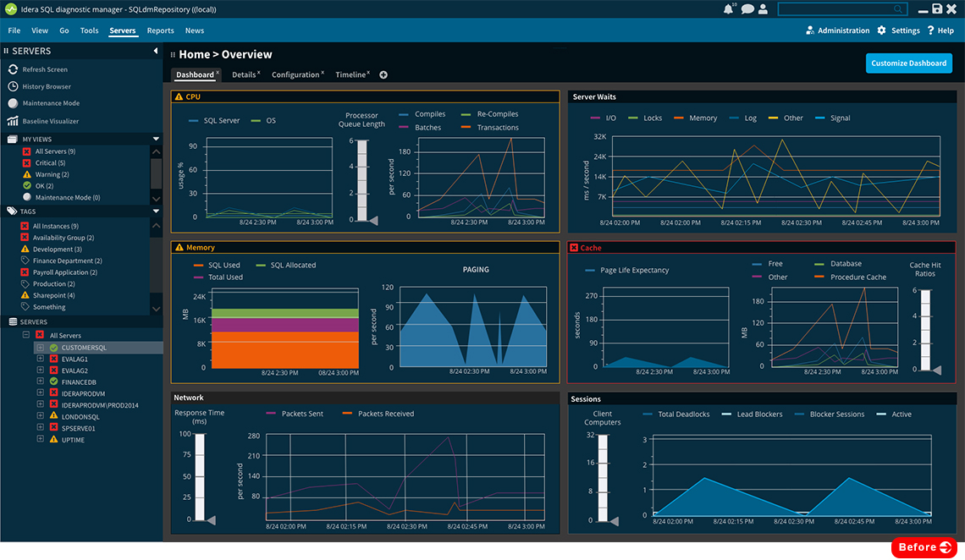This screenshot has width=965, height=560.
Task: Click the user profile icon
Action: (x=764, y=9)
